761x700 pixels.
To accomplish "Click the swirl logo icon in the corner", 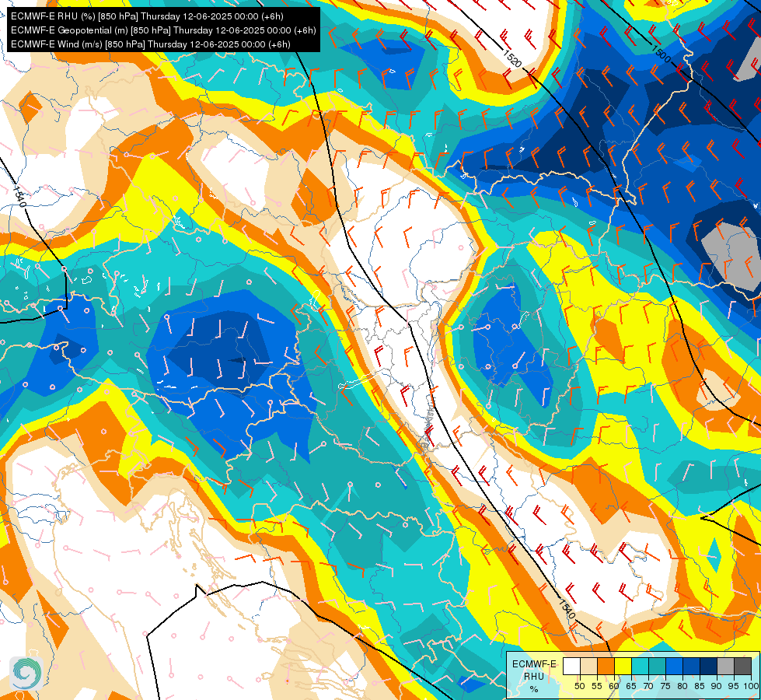I will [x=26, y=673].
